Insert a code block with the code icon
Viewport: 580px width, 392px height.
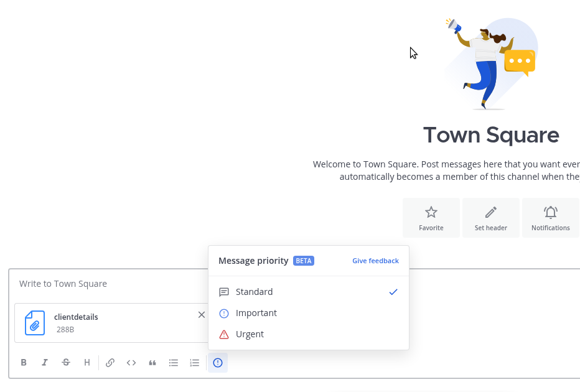(x=131, y=362)
